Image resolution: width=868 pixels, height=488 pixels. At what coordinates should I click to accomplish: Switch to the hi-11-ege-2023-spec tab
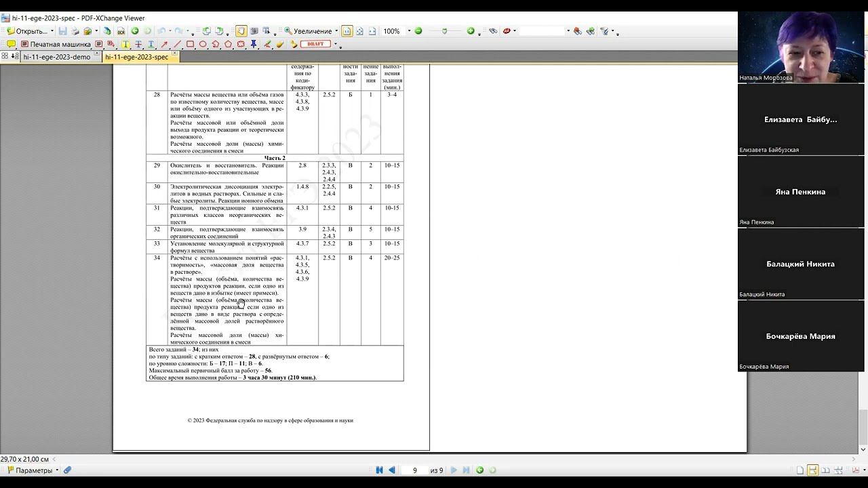136,57
